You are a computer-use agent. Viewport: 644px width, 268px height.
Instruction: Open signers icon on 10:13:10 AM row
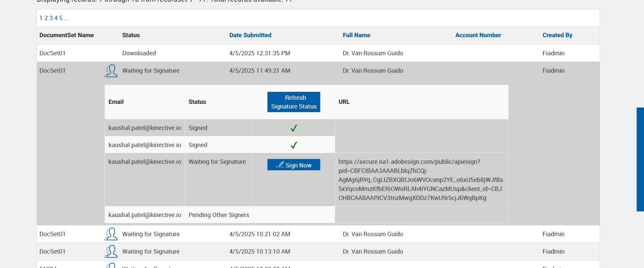111,252
